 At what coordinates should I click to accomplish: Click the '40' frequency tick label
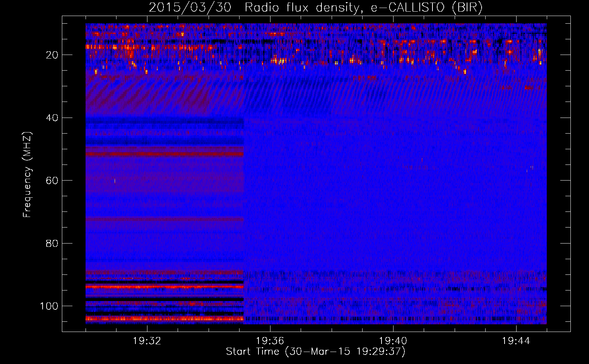52,118
